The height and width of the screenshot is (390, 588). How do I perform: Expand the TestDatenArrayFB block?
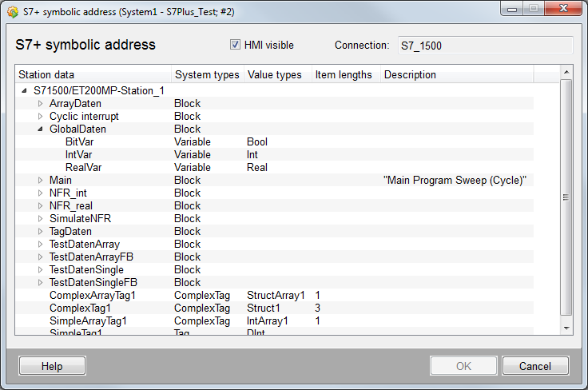pos(41,257)
